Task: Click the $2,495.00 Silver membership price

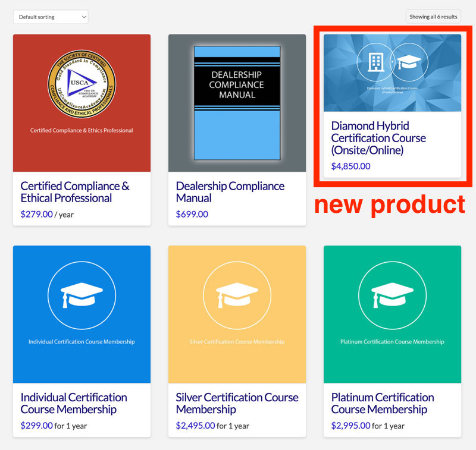Action: tap(195, 425)
